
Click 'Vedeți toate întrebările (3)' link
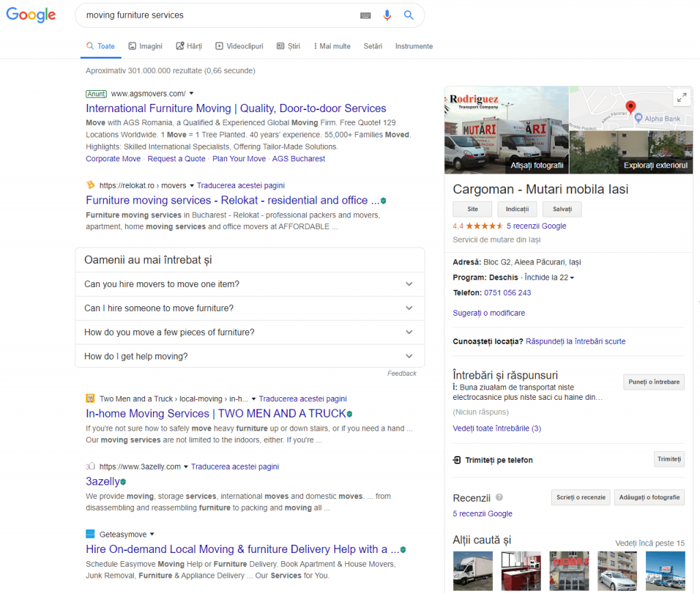tap(497, 429)
